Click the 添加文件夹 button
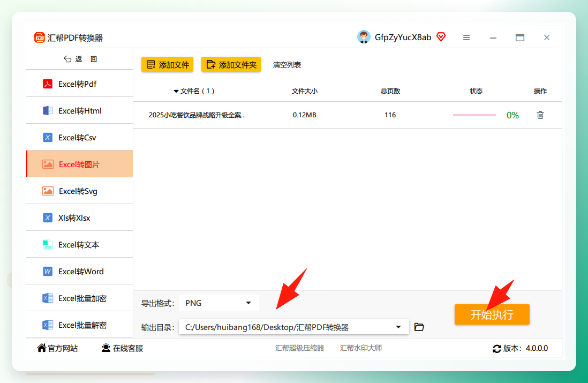 pos(231,64)
